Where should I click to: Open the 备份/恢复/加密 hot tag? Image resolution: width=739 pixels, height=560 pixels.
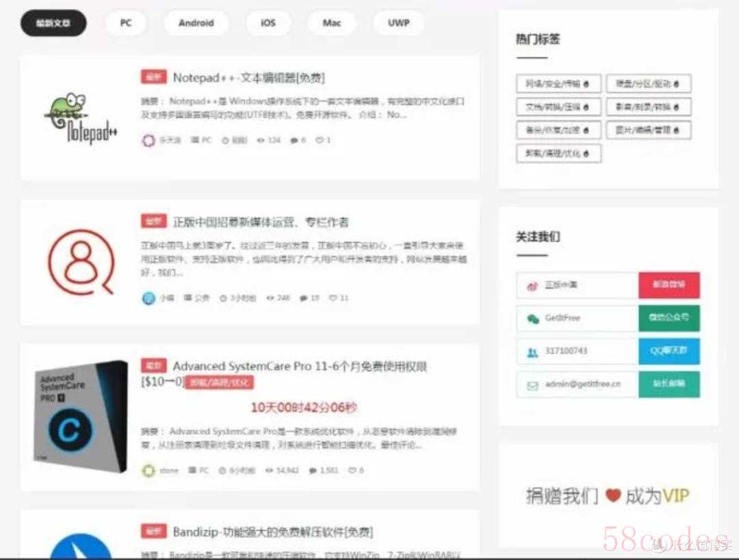pos(558,130)
